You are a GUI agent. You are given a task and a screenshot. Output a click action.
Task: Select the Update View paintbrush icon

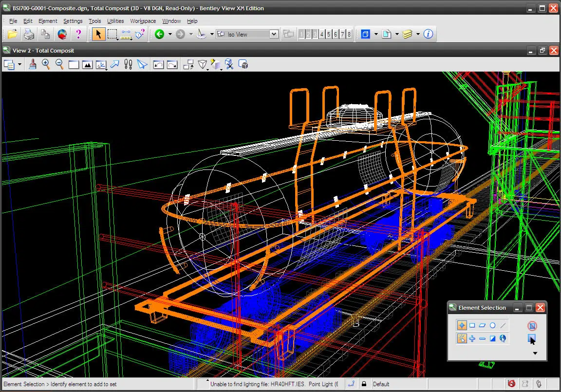(33, 64)
